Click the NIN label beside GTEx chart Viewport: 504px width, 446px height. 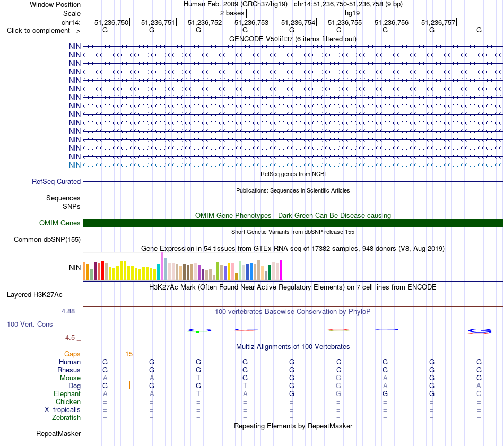coord(75,267)
